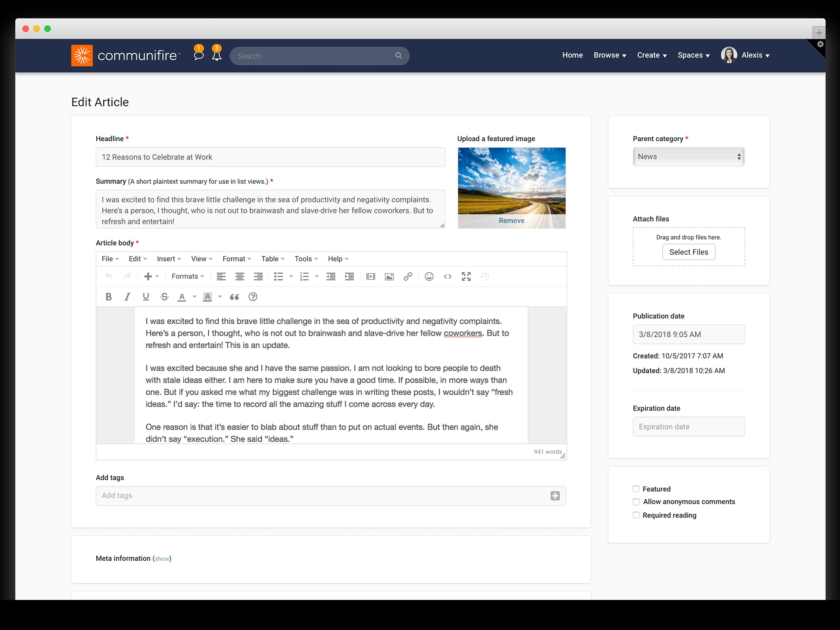The image size is (840, 630).
Task: Show Meta information section
Action: coord(162,559)
